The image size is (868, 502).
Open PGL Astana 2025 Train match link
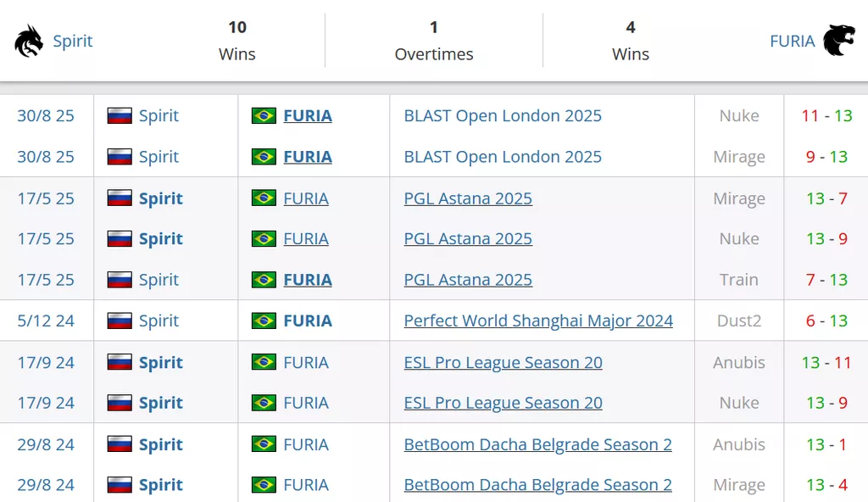468,280
